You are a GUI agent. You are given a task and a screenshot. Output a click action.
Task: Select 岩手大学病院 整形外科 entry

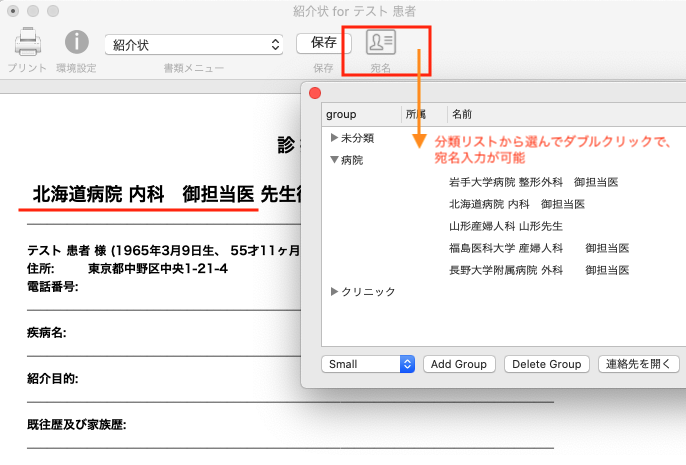(534, 182)
